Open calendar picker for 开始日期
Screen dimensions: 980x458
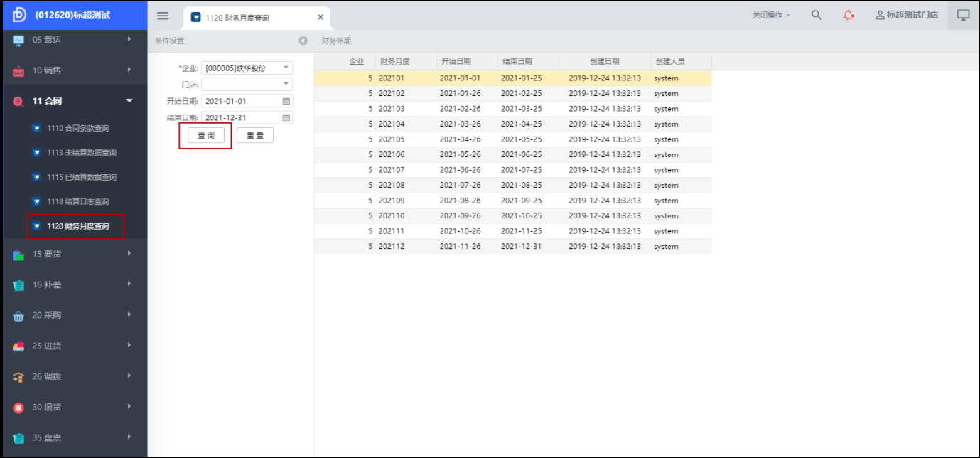[x=286, y=101]
